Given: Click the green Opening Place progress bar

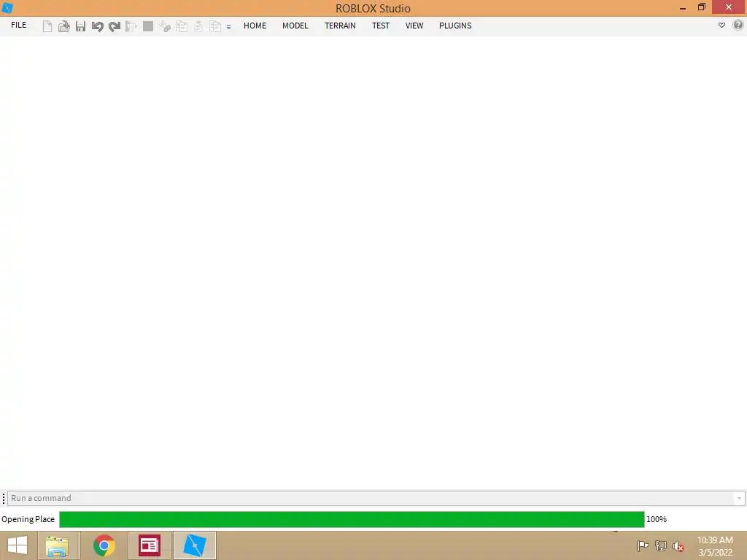Looking at the screenshot, I should [x=352, y=519].
